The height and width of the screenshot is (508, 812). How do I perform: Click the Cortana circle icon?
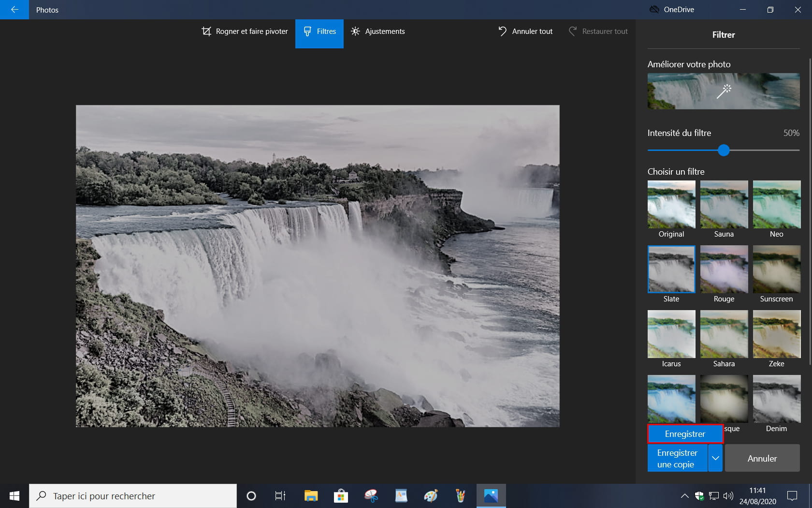click(251, 496)
